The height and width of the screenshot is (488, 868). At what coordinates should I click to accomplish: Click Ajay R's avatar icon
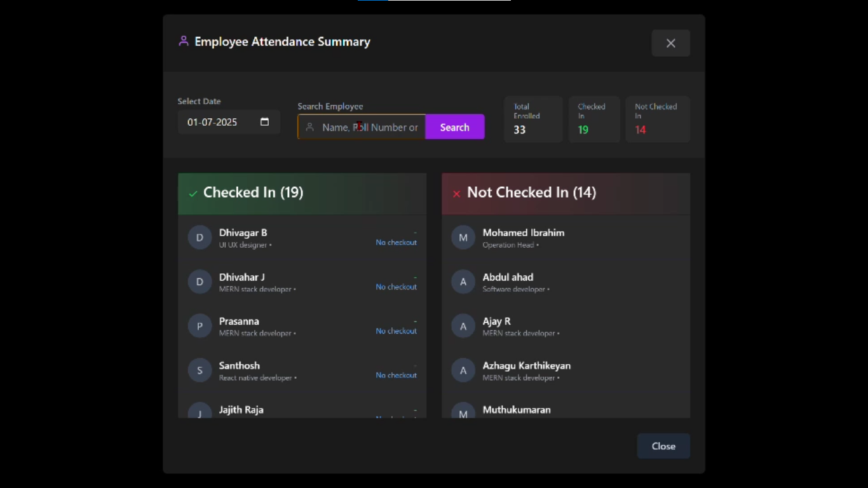point(463,326)
